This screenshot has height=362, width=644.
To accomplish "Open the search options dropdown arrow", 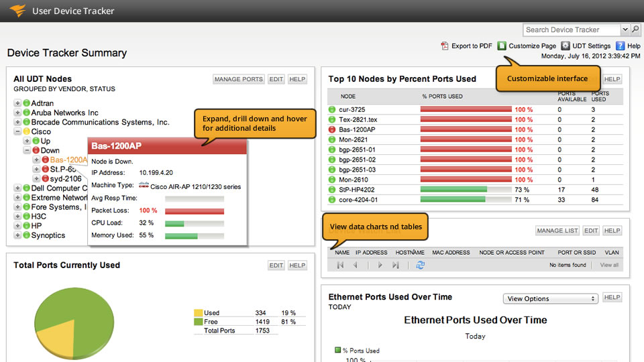I will tap(625, 29).
